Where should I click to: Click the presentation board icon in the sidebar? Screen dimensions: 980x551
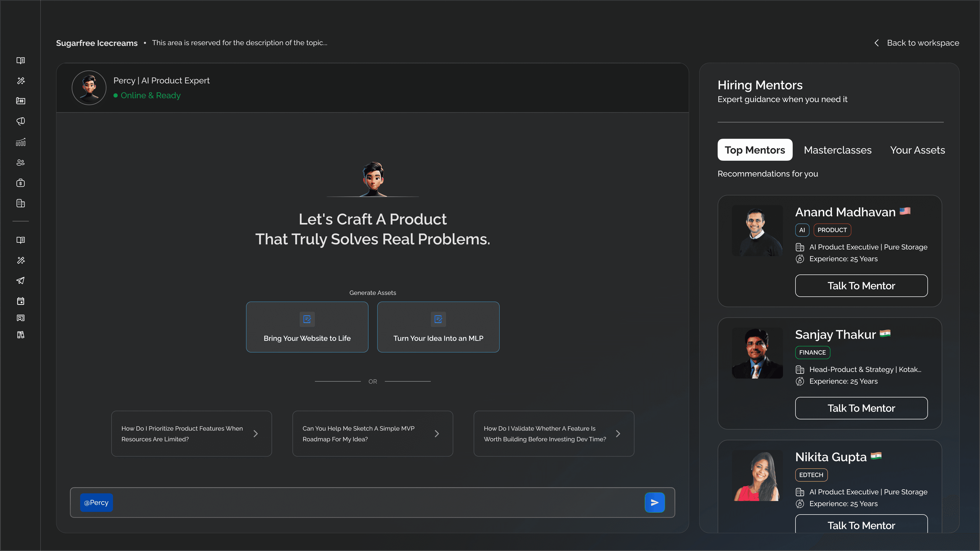20,318
